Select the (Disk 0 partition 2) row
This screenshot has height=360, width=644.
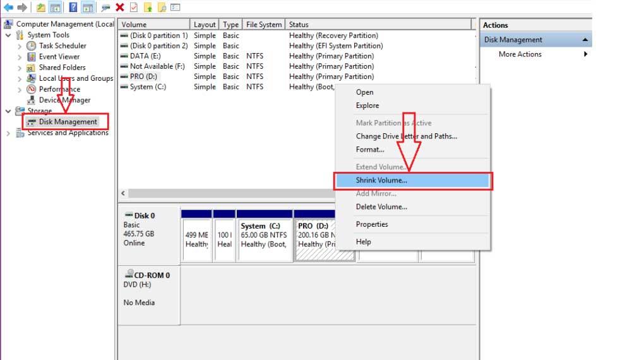coord(297,45)
